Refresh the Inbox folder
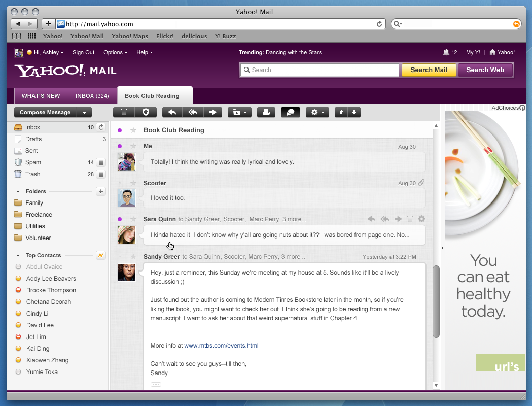 click(101, 127)
